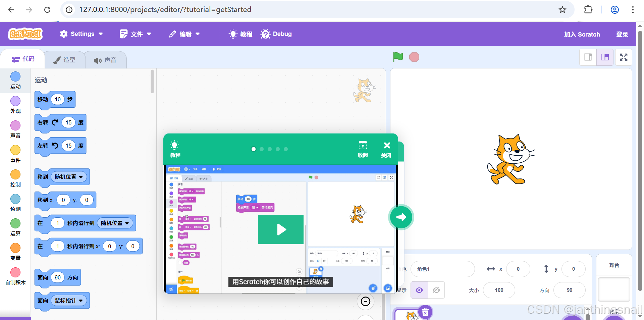Click the 角色1 sprite name field
644x320 pixels.
tap(442, 269)
